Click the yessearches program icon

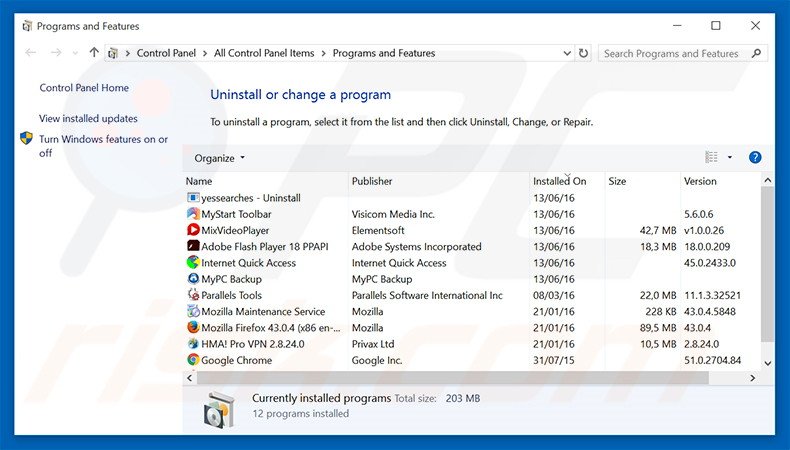(193, 198)
